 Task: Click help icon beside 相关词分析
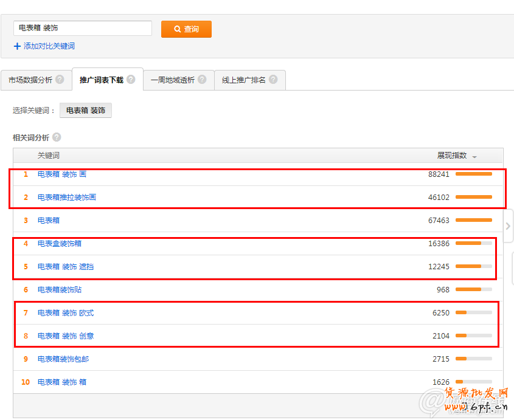point(57,137)
